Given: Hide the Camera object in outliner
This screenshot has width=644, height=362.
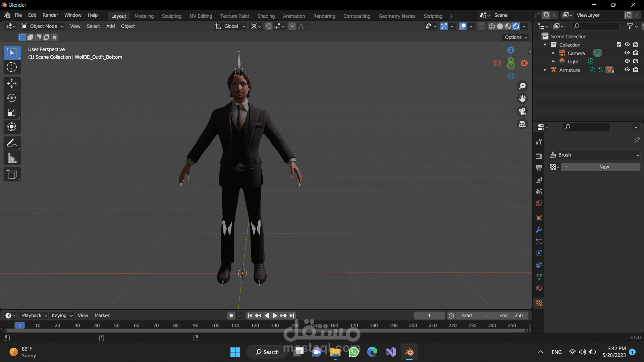Looking at the screenshot, I should tap(627, 53).
